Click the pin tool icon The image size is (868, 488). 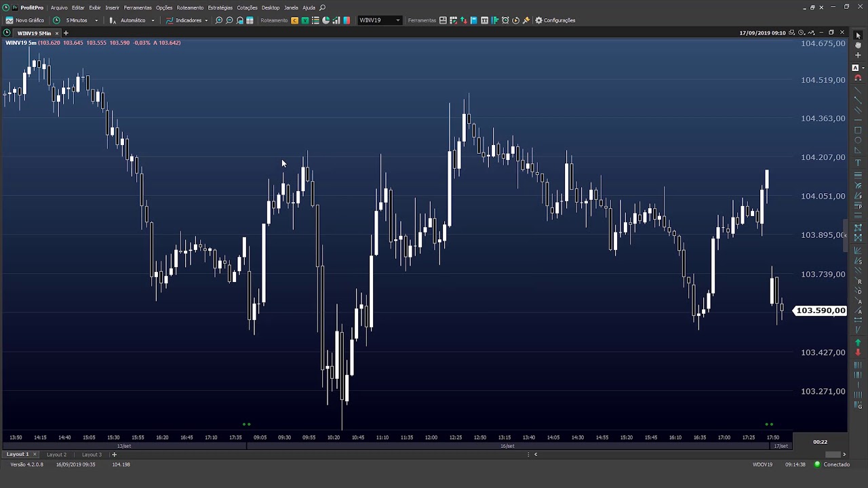click(x=526, y=20)
